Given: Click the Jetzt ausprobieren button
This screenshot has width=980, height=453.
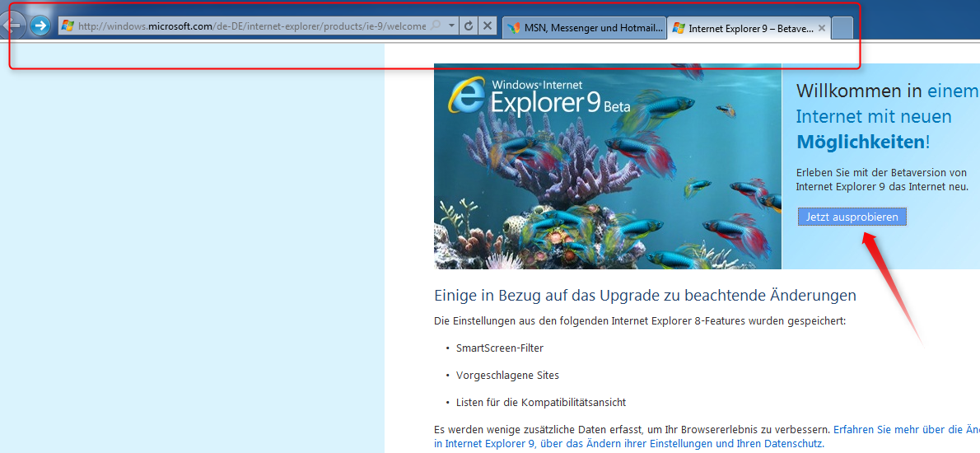Looking at the screenshot, I should (x=852, y=217).
